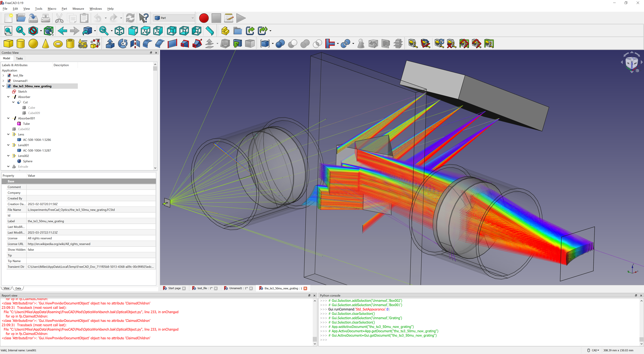Viewport: 644px width, 354px height.
Task: Open the CAD navigation style selector
Action: click(595, 350)
